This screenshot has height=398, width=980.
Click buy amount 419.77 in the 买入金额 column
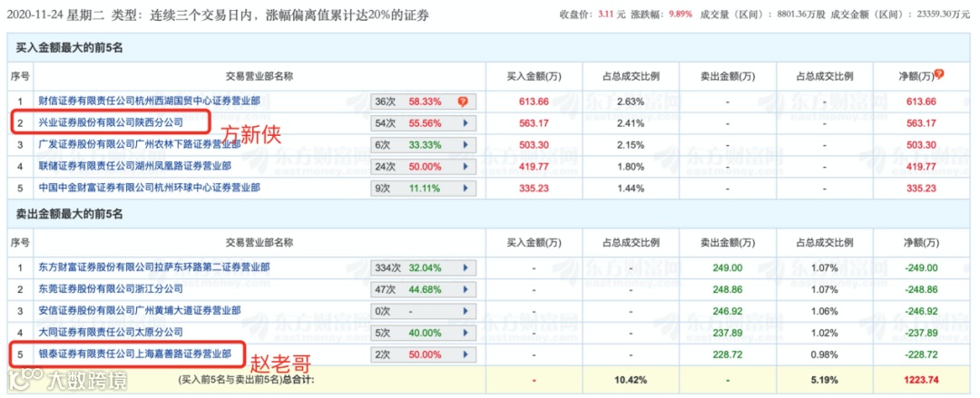point(534,167)
